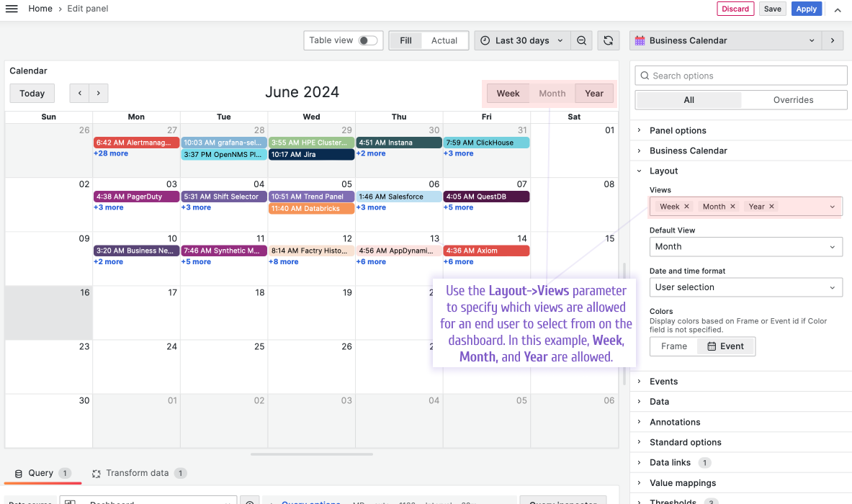Open the Date and time format dropdown
The image size is (852, 504).
745,287
